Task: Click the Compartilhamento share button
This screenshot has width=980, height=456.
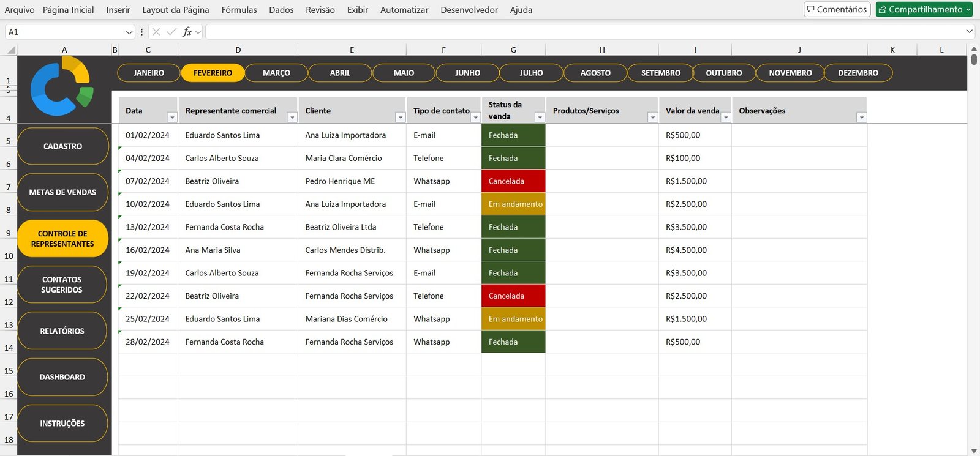Action: [924, 9]
